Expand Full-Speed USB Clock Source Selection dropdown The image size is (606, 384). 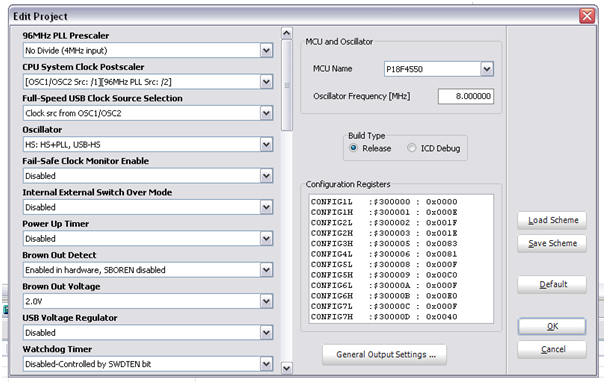click(266, 113)
